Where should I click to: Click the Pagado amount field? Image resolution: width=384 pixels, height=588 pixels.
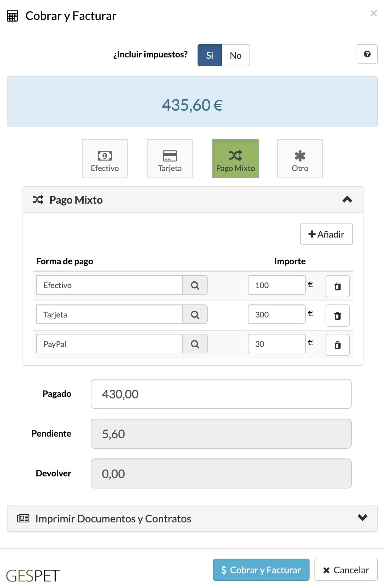click(x=221, y=394)
